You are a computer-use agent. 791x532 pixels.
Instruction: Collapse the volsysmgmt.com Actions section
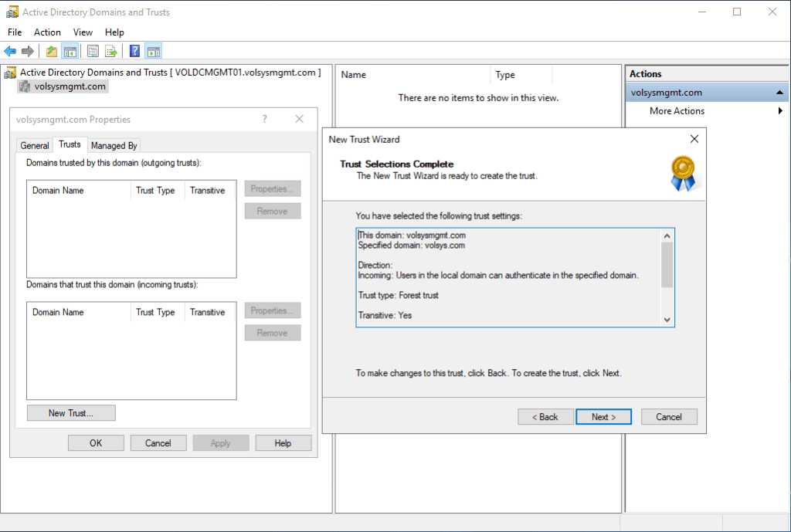click(780, 93)
